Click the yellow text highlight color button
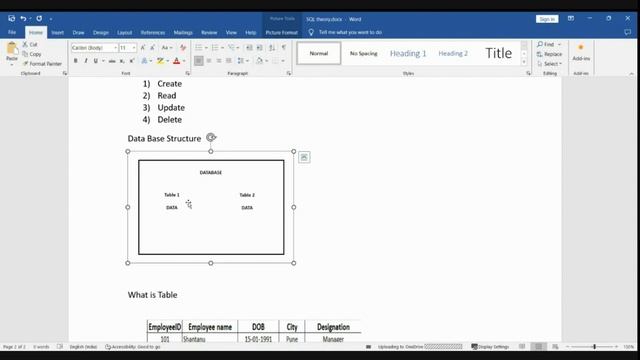This screenshot has width=640, height=360. coord(160,61)
